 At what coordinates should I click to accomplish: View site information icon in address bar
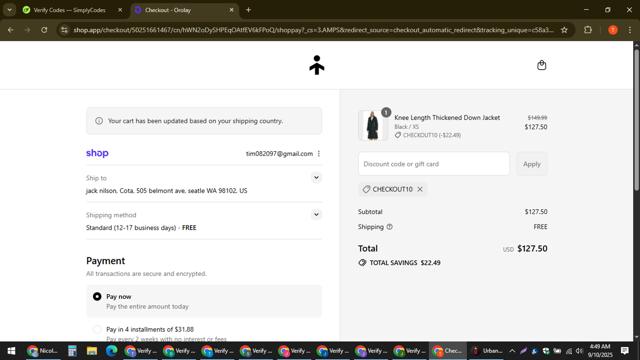(64, 30)
